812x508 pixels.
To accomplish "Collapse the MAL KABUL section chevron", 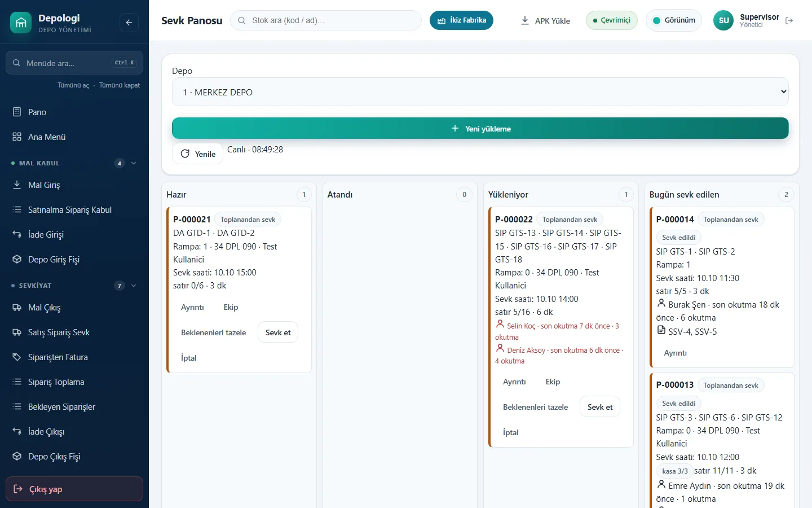I will (134, 163).
